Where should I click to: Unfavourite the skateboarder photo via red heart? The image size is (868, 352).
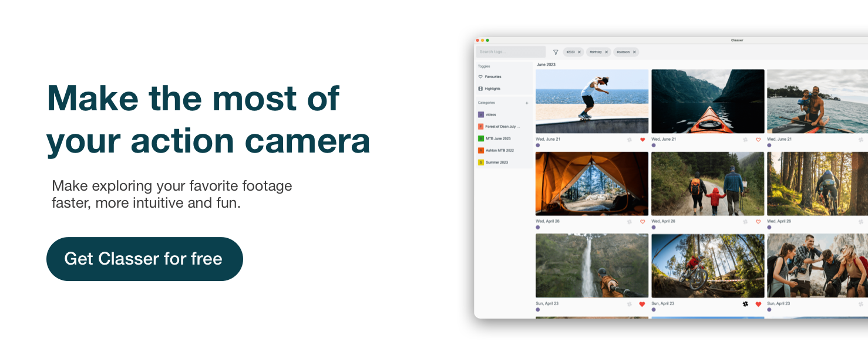pyautogui.click(x=642, y=140)
